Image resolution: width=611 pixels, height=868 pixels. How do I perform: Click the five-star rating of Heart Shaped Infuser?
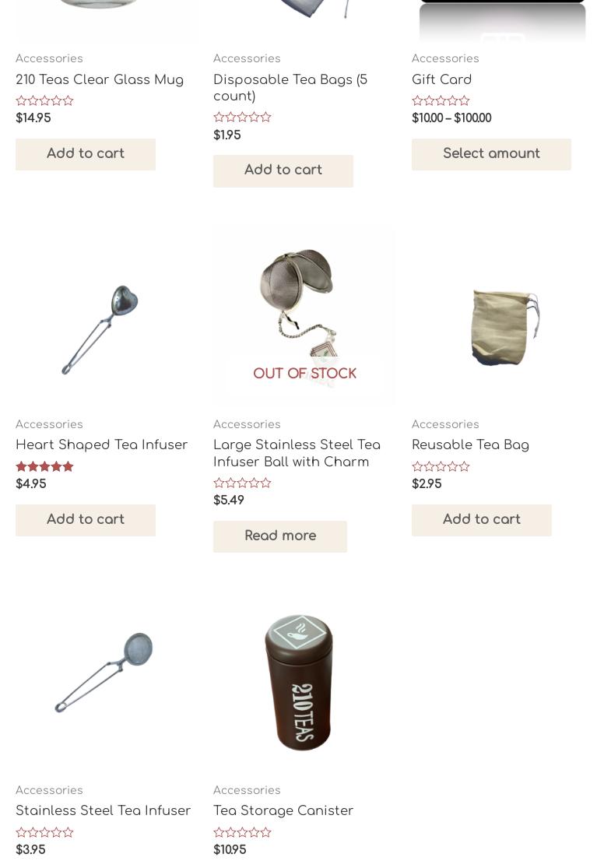tap(45, 466)
